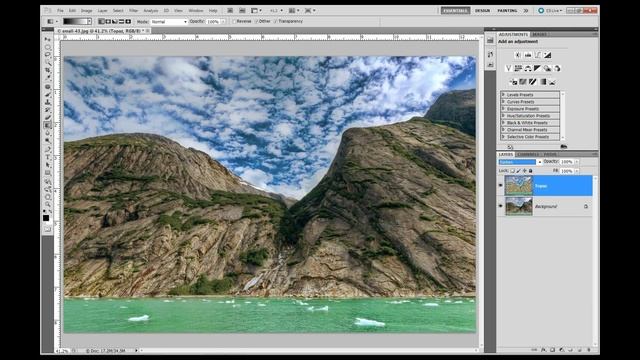Open the options bar Opacity slider arrow

(223, 22)
